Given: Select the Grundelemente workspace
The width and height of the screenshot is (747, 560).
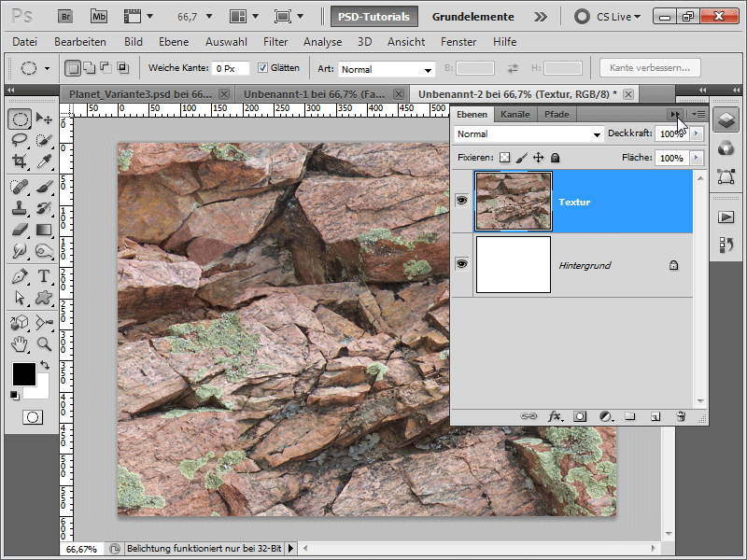Looking at the screenshot, I should [x=472, y=17].
